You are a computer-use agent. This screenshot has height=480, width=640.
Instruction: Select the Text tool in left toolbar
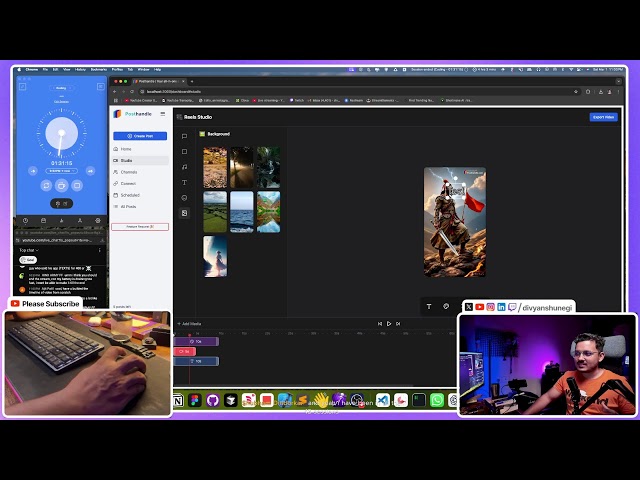[x=184, y=182]
